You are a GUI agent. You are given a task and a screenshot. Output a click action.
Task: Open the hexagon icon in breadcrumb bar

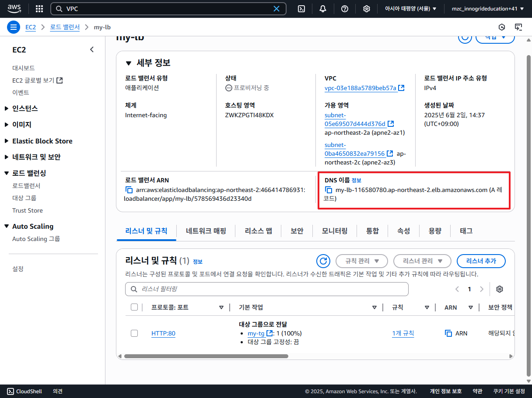click(502, 27)
